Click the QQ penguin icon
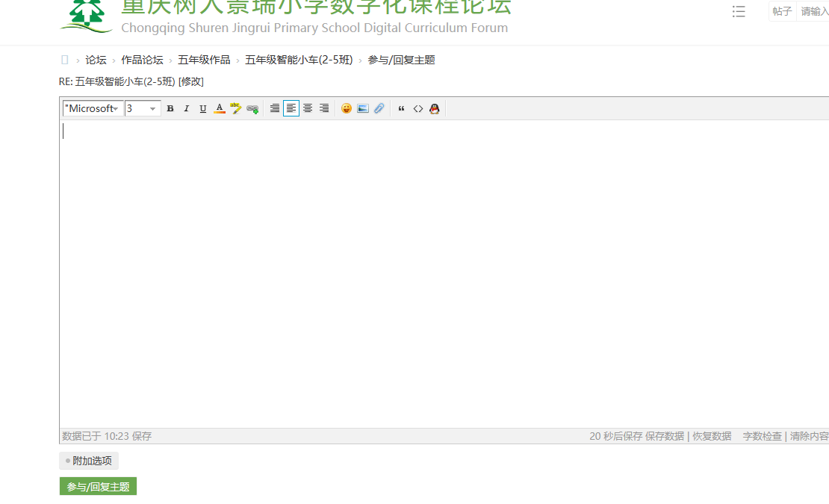Viewport: 829px width, 504px height. point(435,108)
